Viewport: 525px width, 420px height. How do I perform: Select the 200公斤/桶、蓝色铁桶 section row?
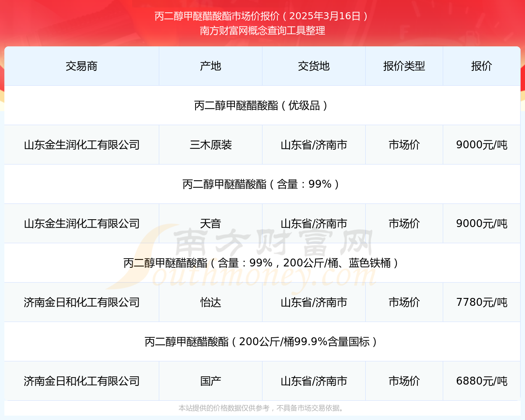coord(262,263)
